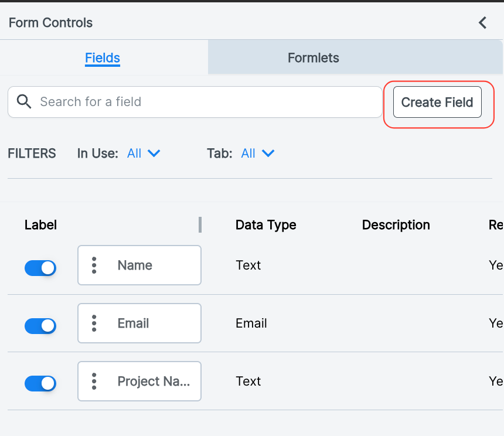Click the Data Type column header

pos(266,225)
